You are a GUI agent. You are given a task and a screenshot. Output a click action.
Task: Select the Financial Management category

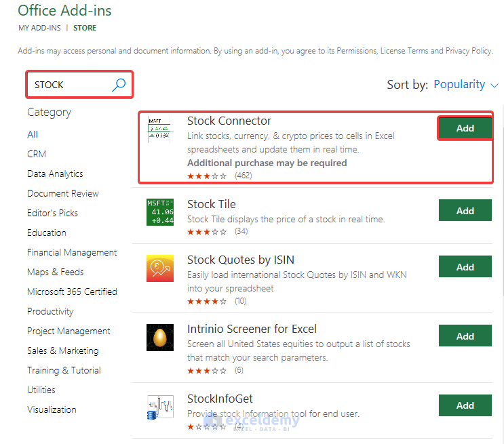pyautogui.click(x=72, y=252)
